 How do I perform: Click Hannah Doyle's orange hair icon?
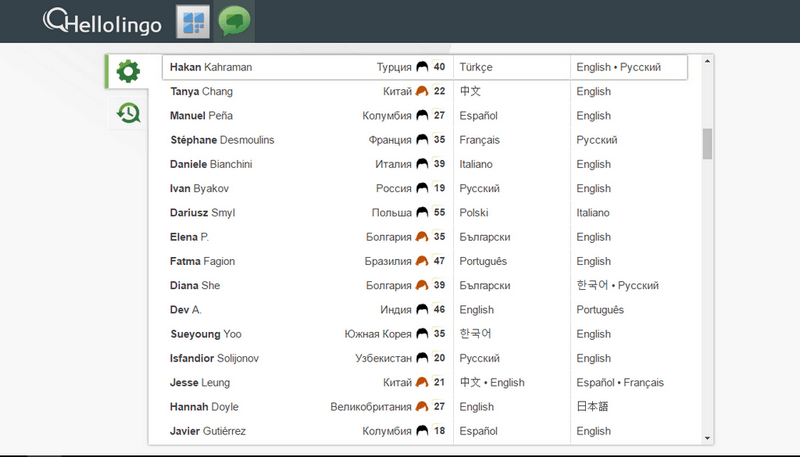pos(422,407)
